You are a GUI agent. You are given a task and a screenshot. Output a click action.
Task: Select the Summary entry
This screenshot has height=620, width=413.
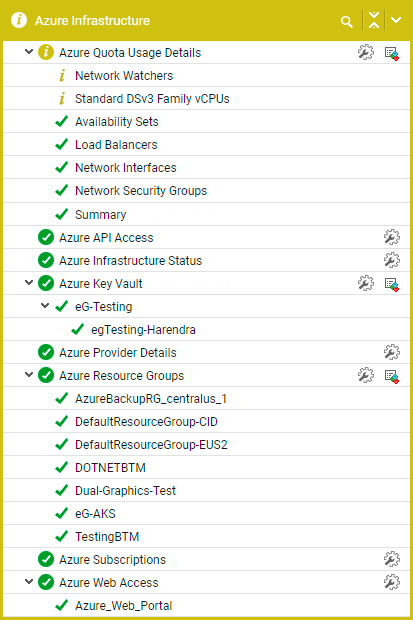pyautogui.click(x=100, y=214)
